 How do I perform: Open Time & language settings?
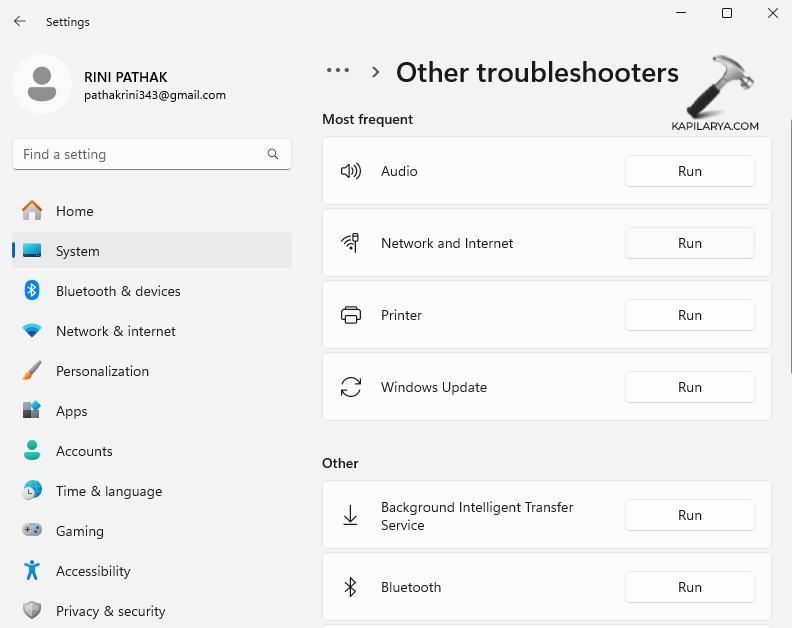click(108, 491)
